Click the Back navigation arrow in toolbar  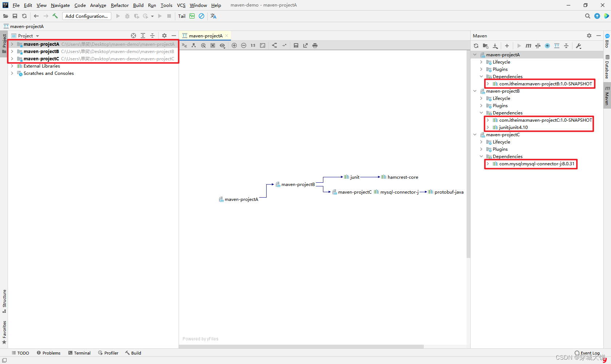click(36, 16)
